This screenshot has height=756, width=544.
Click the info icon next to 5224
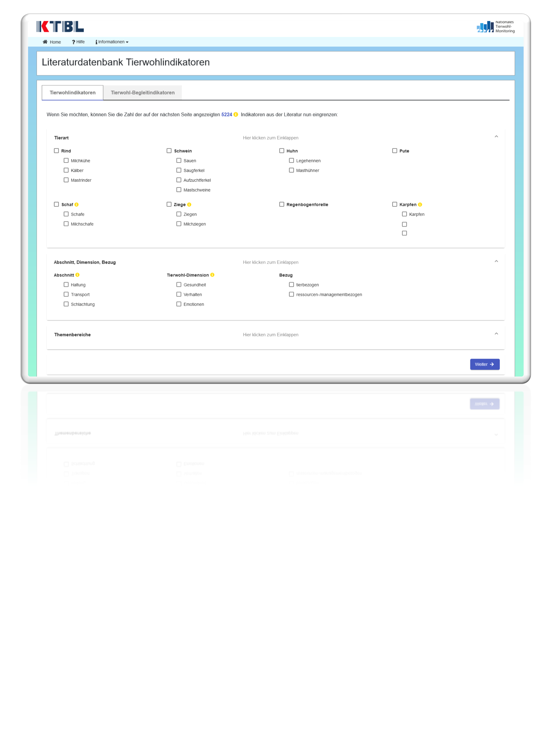tap(236, 115)
